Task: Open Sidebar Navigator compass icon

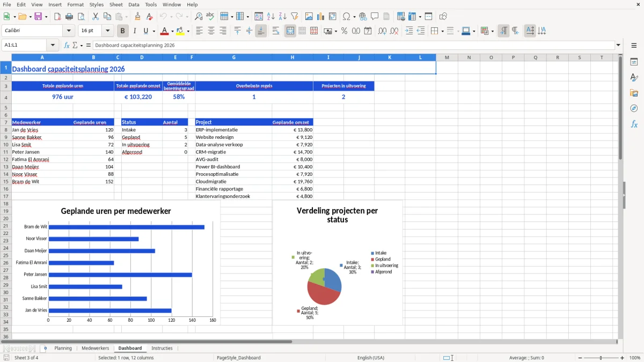Action: click(x=634, y=108)
